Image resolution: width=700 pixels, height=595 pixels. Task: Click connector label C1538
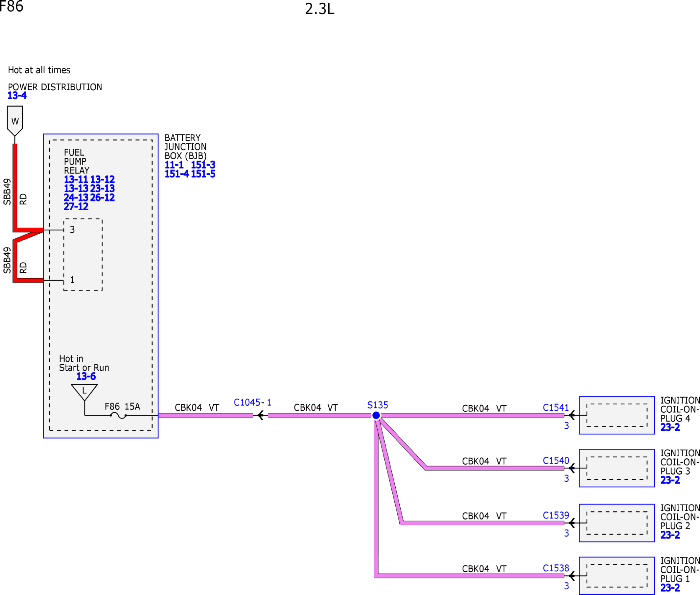(556, 568)
